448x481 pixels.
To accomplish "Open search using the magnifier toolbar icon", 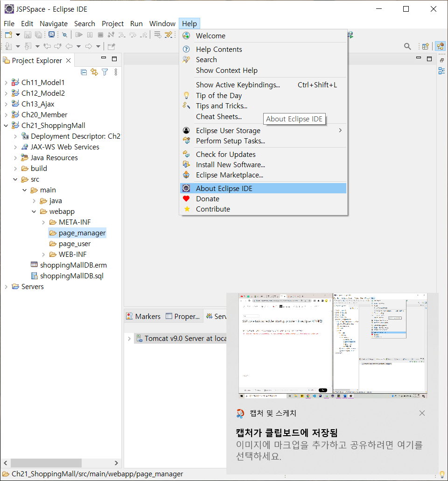I will (407, 46).
